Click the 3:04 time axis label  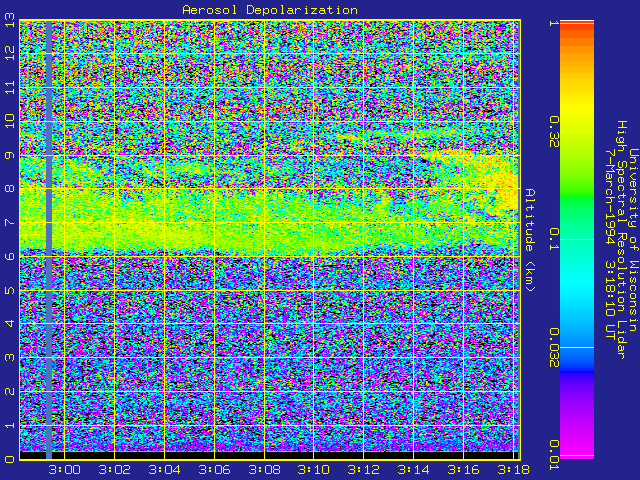pos(164,470)
